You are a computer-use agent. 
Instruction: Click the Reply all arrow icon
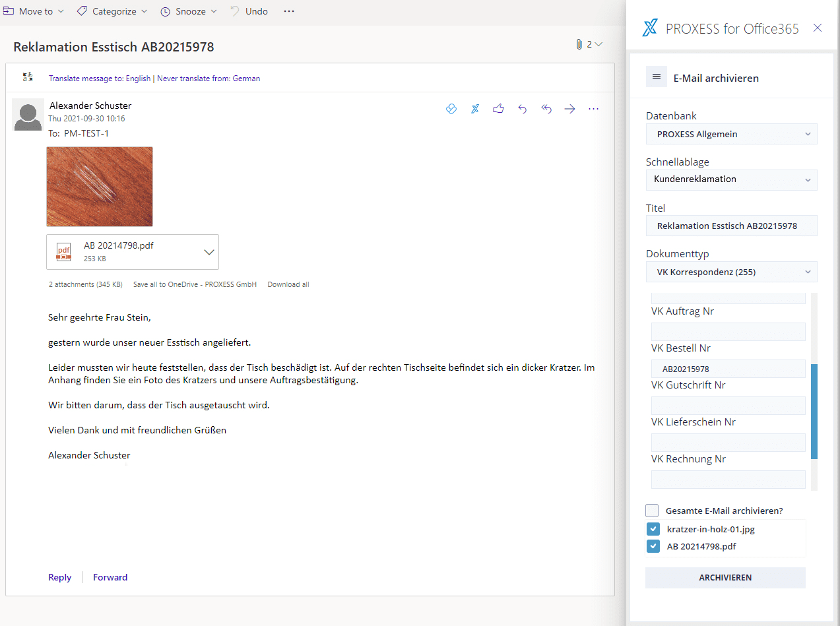click(x=546, y=109)
